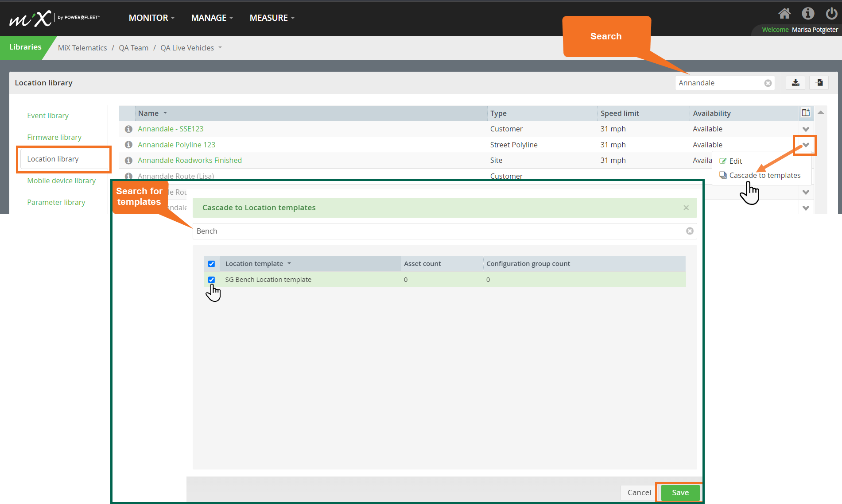Image resolution: width=842 pixels, height=504 pixels.
Task: Clear the Annandale search text
Action: (768, 83)
